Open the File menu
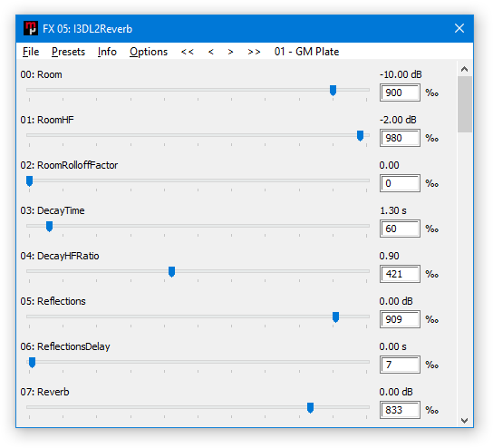493x448 pixels. tap(31, 52)
